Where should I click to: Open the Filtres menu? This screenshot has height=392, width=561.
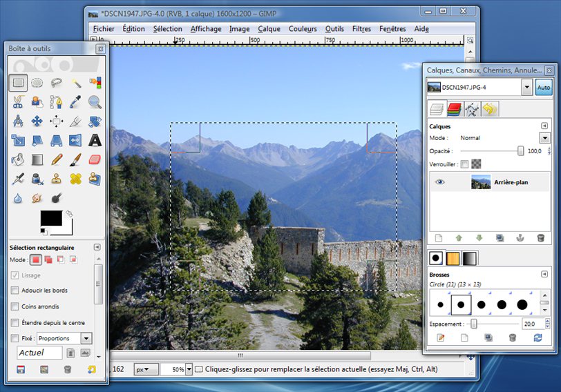pyautogui.click(x=361, y=29)
